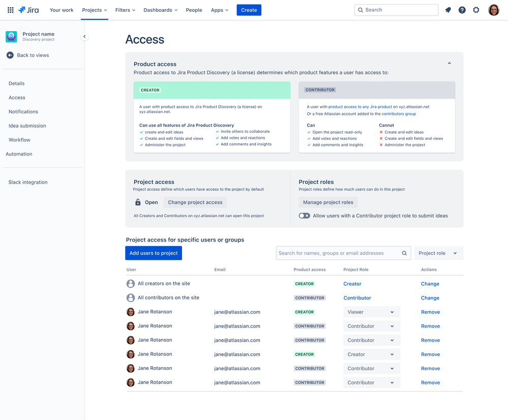Collapse the Product access section
Image resolution: width=508 pixels, height=420 pixels.
click(450, 63)
